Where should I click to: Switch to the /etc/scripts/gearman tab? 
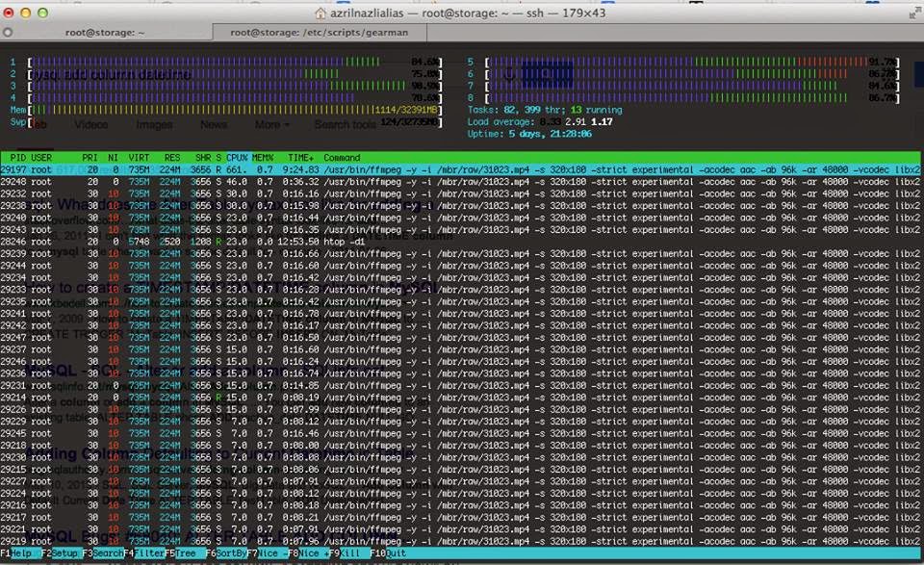pyautogui.click(x=319, y=33)
